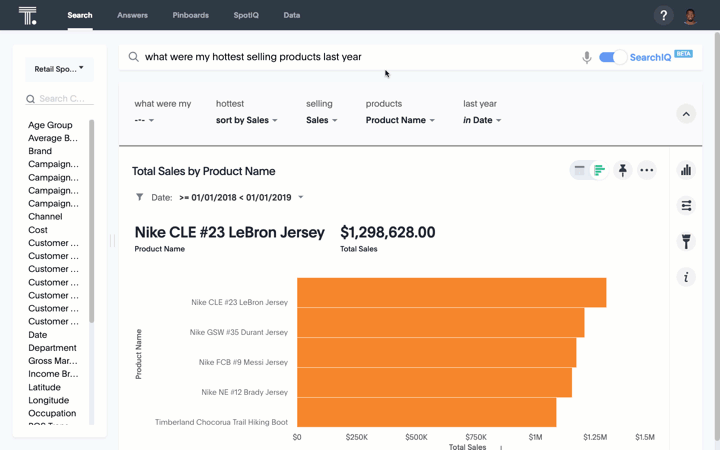Open the chart type bar icon
Viewport: 720px width, 450px height.
[686, 170]
